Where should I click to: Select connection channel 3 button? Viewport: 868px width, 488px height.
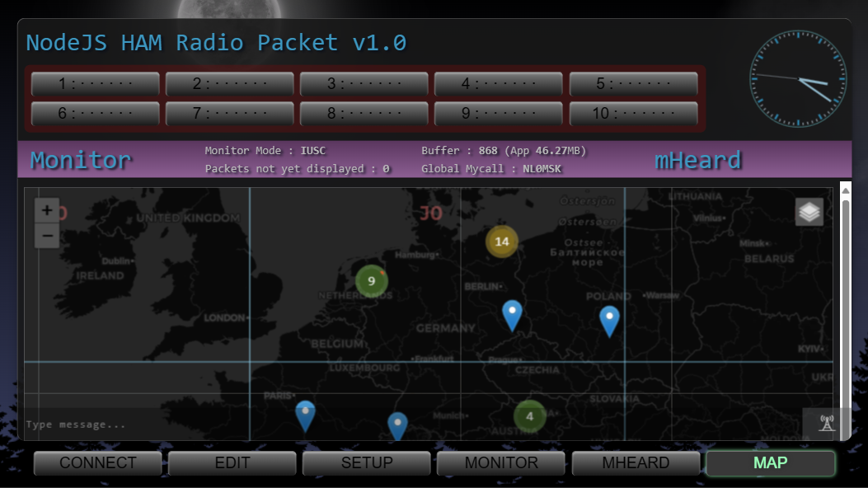[x=364, y=83]
